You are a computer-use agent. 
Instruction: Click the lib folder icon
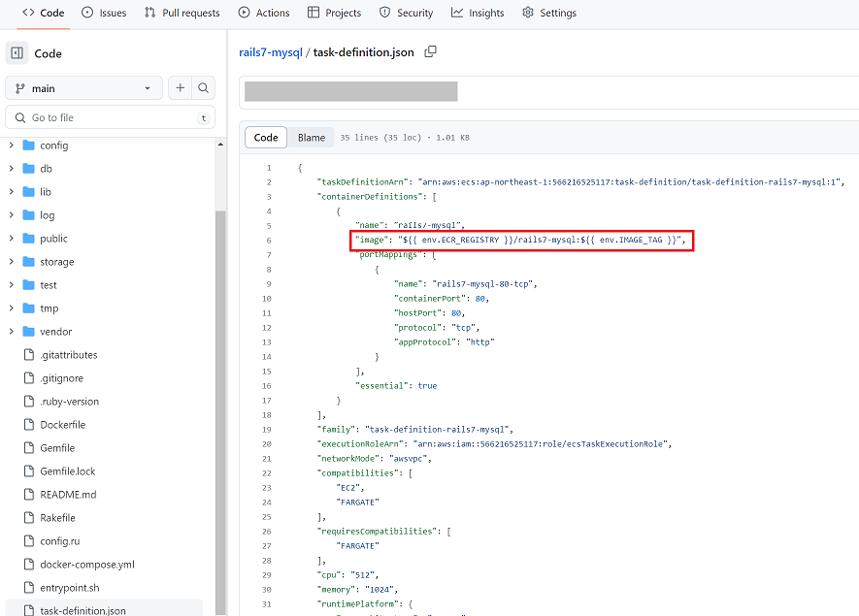(28, 192)
